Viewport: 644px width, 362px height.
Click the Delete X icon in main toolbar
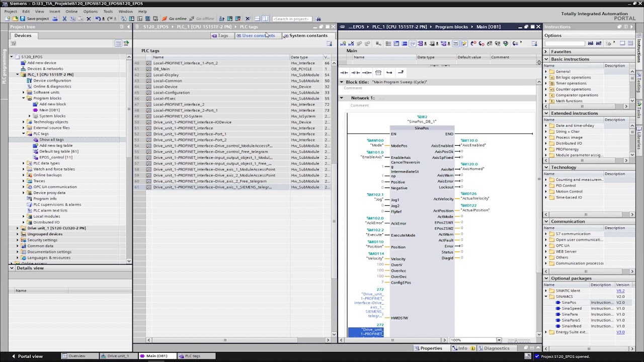[89, 19]
